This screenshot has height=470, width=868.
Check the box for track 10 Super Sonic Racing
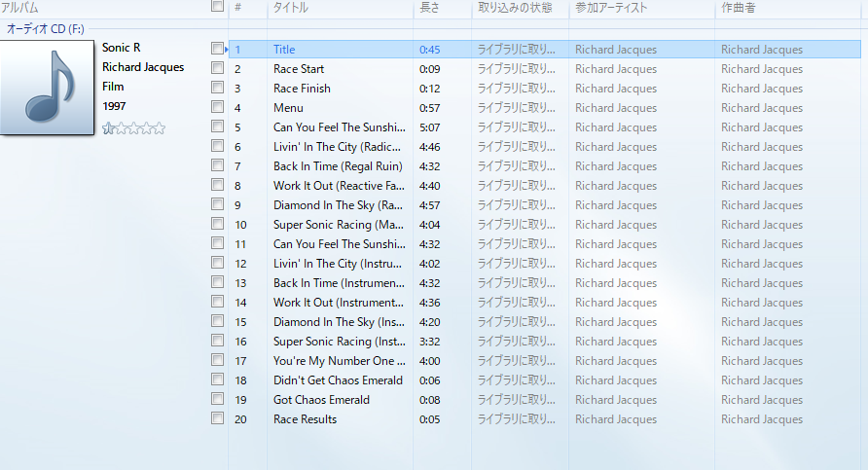(218, 224)
